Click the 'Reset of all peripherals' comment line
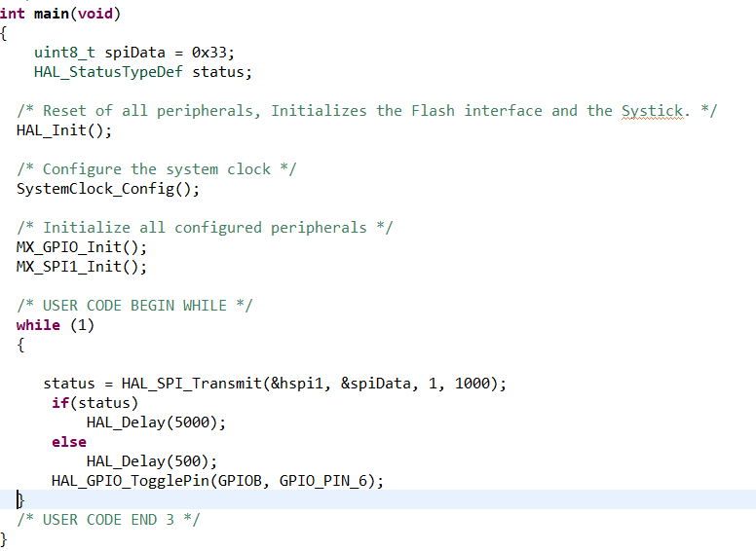The height and width of the screenshot is (551, 756). click(x=367, y=111)
